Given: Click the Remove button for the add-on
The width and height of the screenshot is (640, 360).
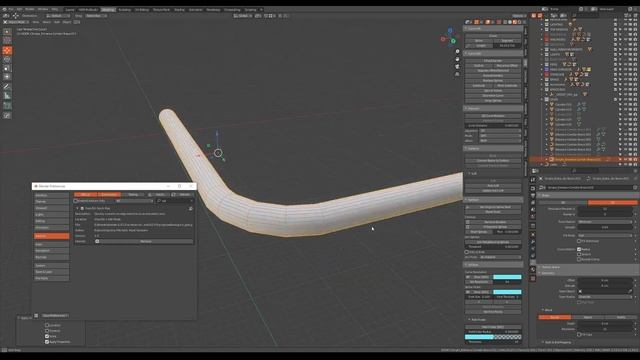Looking at the screenshot, I should tap(146, 242).
